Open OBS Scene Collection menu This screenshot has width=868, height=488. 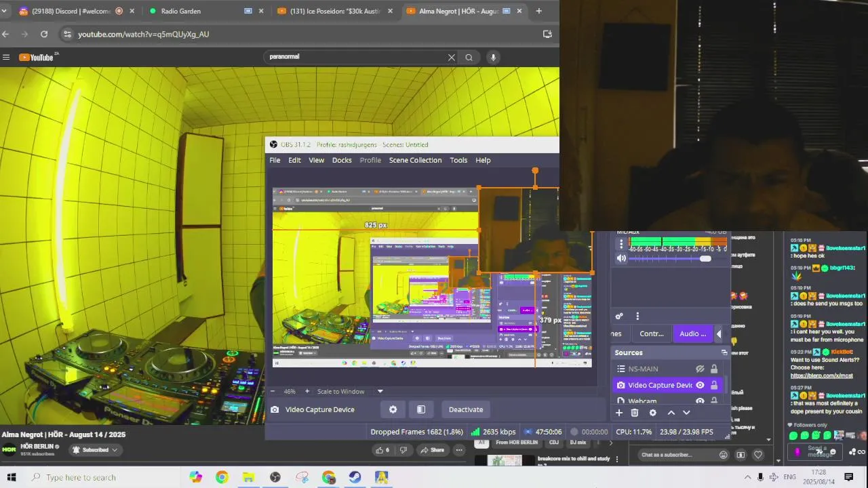point(415,160)
